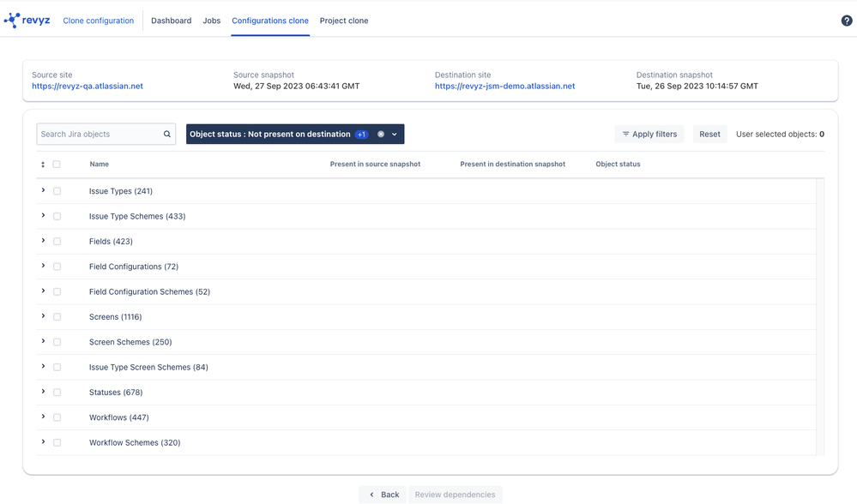Click the destination snapshot date 'Tue, 26 Sep 2023'
The width and height of the screenshot is (857, 504).
tap(697, 87)
